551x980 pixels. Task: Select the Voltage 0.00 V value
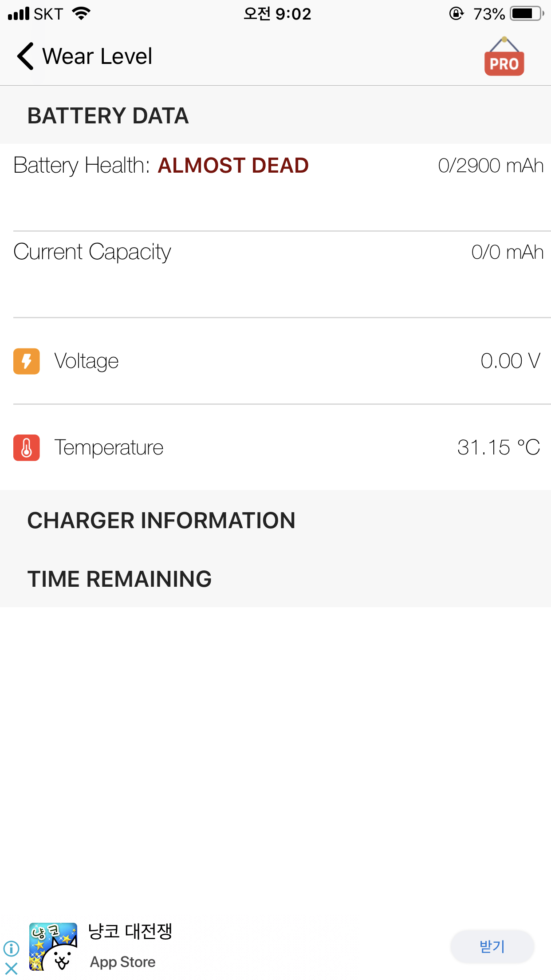(x=510, y=361)
